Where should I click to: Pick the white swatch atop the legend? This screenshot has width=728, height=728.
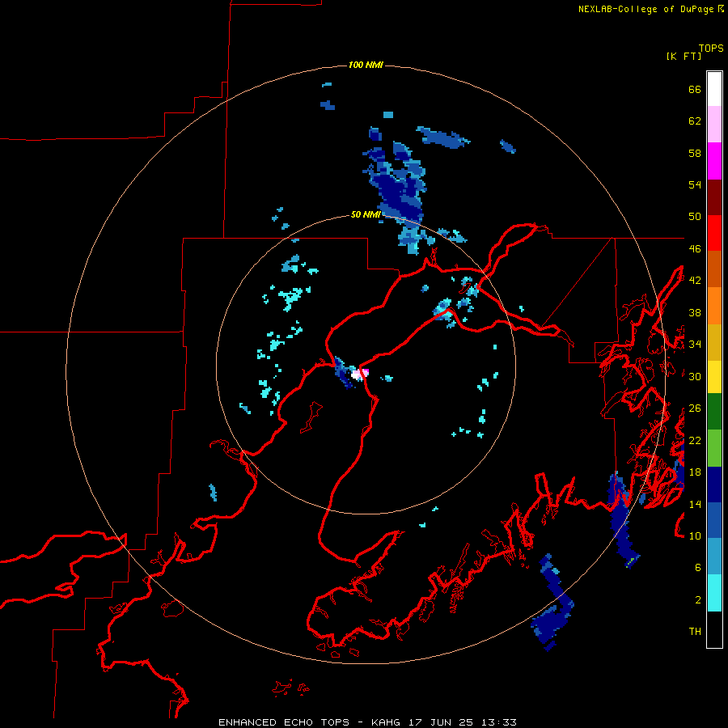click(x=714, y=89)
